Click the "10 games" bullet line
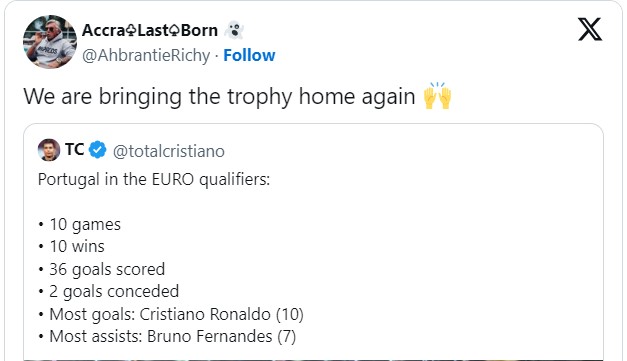Viewport: 627px width, 361px height. [x=80, y=225]
